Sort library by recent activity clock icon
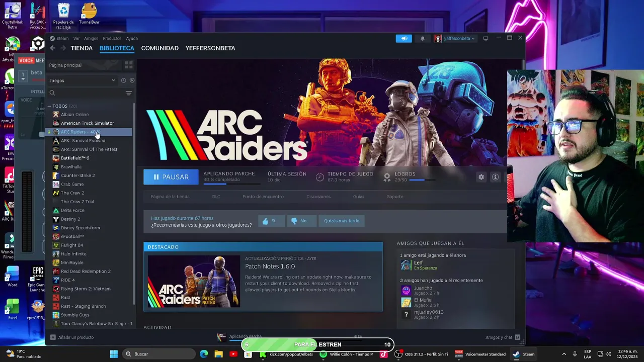 (123, 80)
